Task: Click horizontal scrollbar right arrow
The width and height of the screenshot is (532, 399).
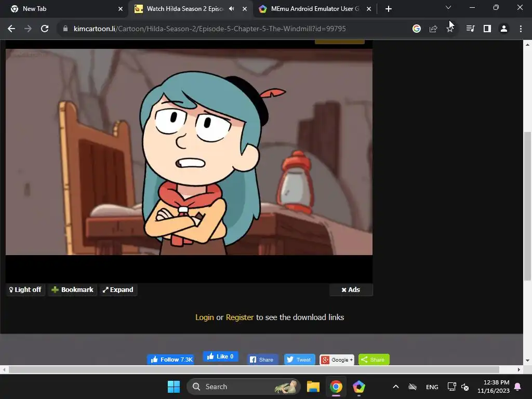Action: [x=519, y=369]
